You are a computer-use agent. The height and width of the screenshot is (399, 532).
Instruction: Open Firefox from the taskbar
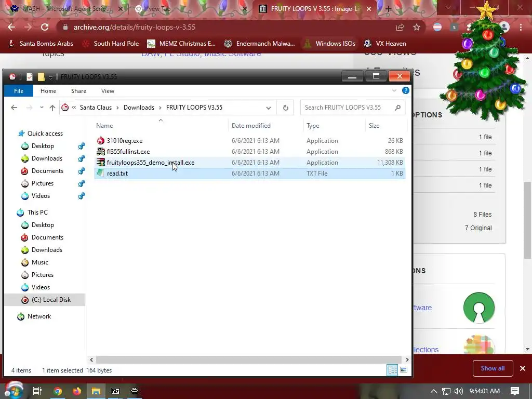77,391
